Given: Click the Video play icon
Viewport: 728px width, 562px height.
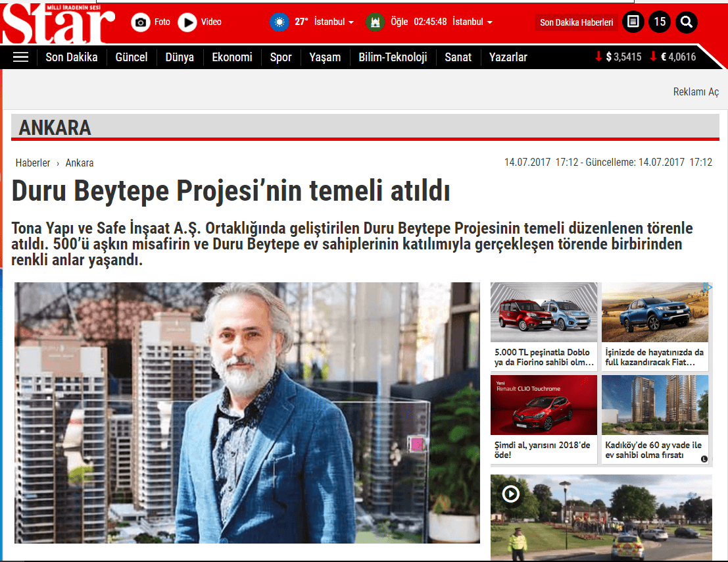Looking at the screenshot, I should (187, 22).
